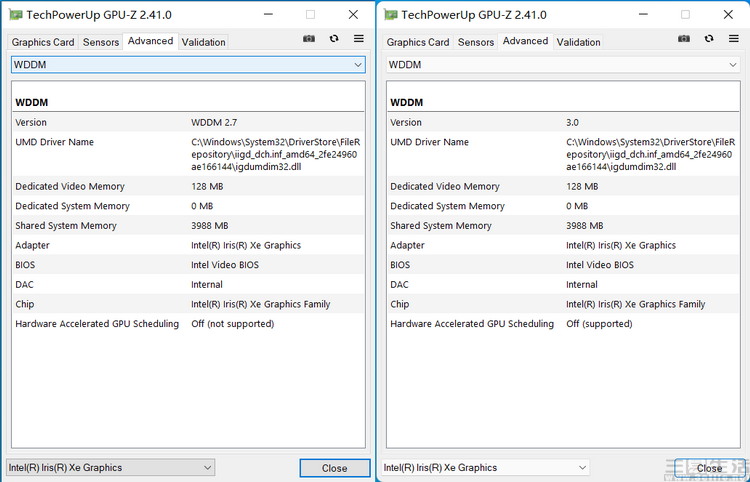Image resolution: width=750 pixels, height=482 pixels.
Task: Click the DAC row in right window
Action: pyautogui.click(x=563, y=285)
